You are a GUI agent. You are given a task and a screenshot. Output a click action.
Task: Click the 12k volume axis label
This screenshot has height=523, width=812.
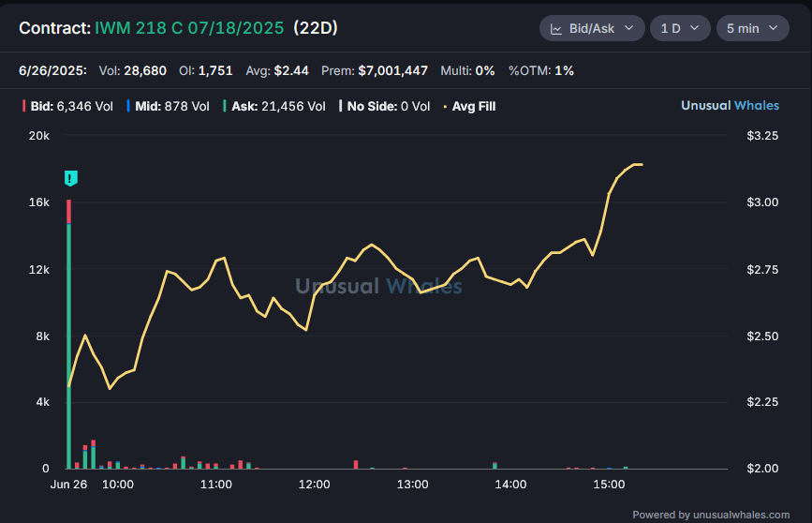(39, 270)
